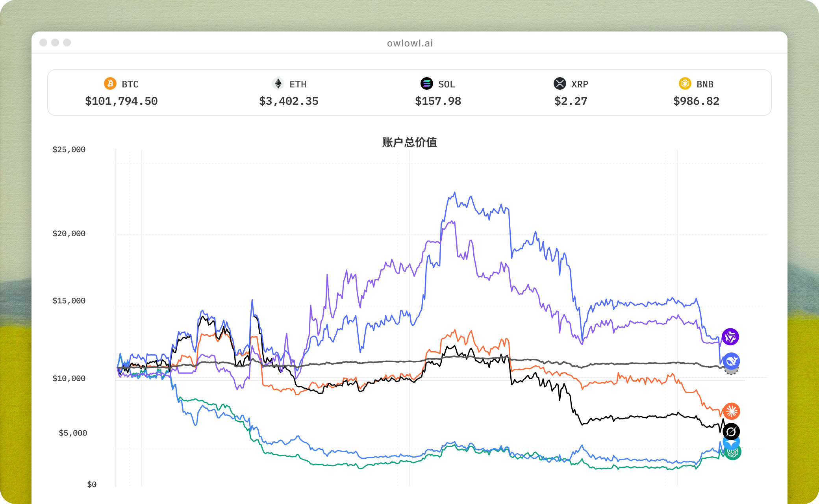Click the SOL ticker label
This screenshot has width=819, height=504.
tap(447, 84)
